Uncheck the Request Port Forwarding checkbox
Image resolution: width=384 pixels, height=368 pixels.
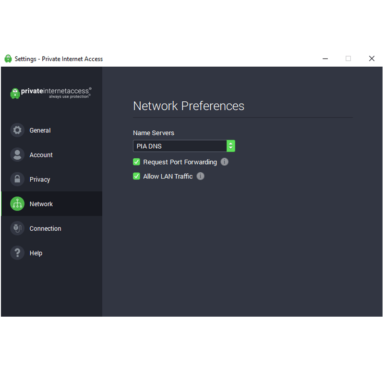(x=136, y=162)
